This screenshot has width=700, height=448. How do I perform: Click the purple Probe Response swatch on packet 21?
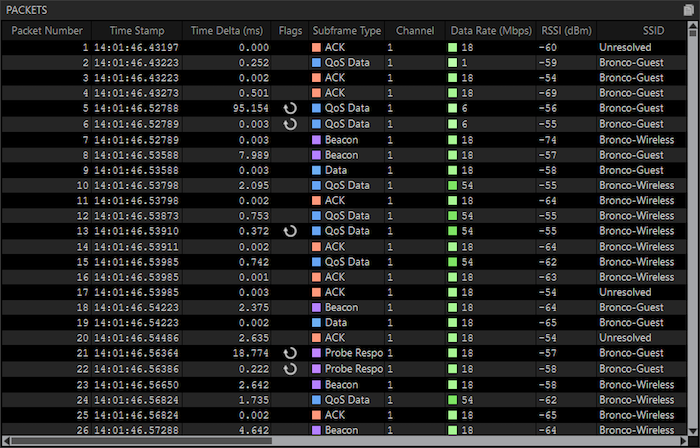pyautogui.click(x=317, y=353)
